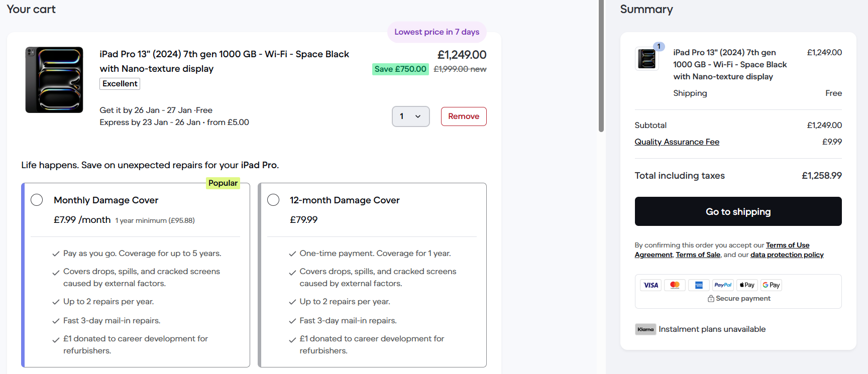The image size is (868, 374).
Task: Click the cart page vertical scrollbar
Action: click(x=601, y=65)
